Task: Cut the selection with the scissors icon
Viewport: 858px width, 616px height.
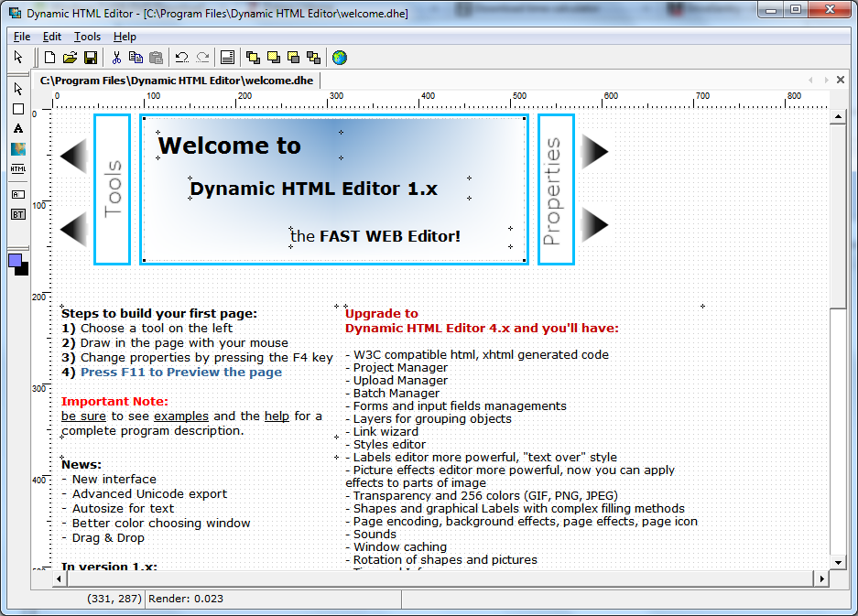Action: [116, 58]
